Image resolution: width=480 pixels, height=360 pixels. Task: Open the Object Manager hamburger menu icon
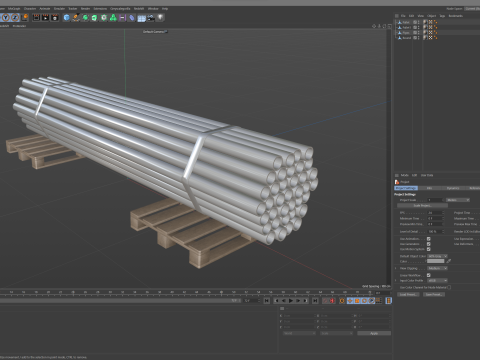point(397,16)
